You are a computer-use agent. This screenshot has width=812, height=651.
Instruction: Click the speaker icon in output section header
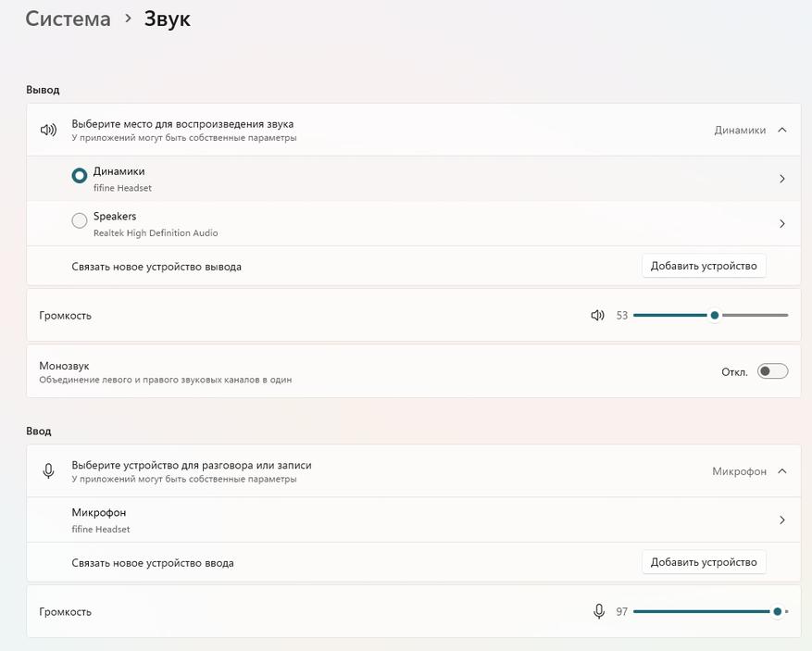48,130
